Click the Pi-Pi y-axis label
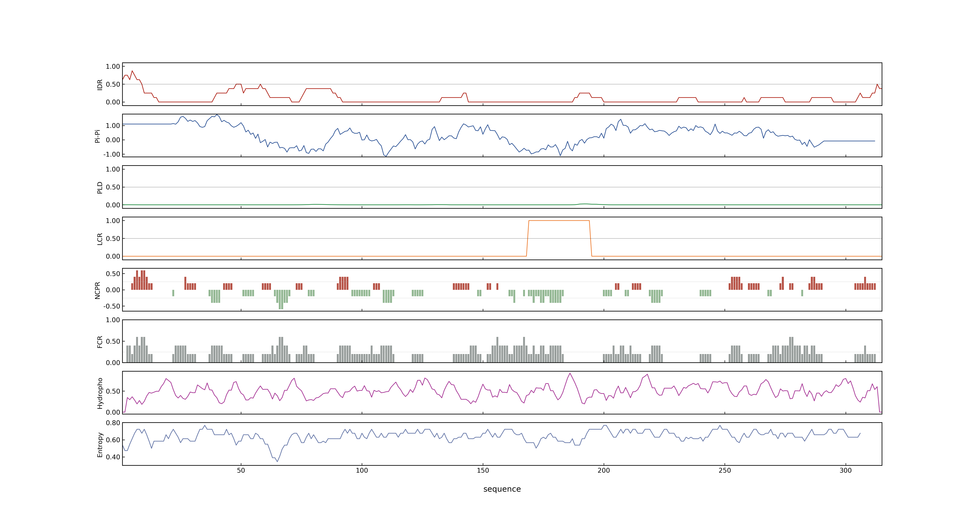This screenshot has height=523, width=980. pyautogui.click(x=97, y=136)
